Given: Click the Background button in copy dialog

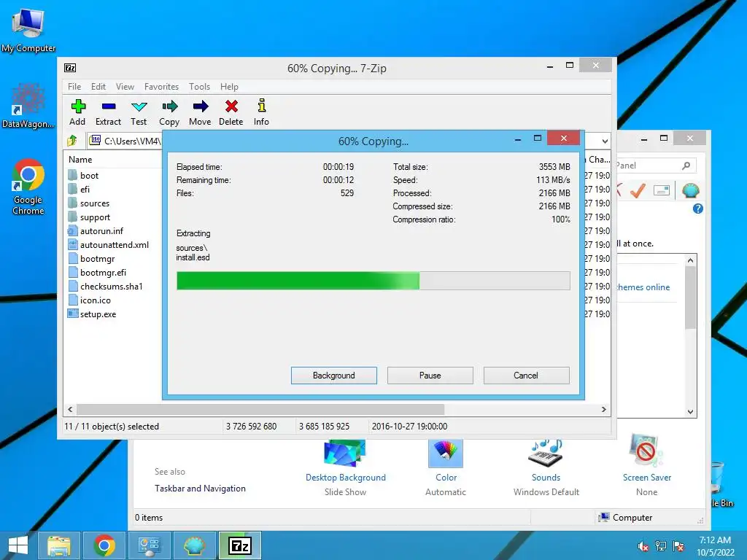Looking at the screenshot, I should click(334, 376).
